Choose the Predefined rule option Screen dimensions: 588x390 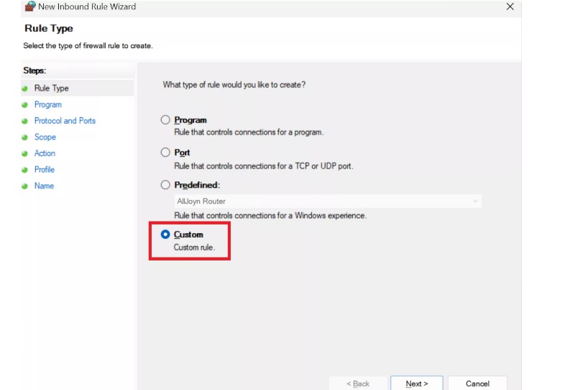pyautogui.click(x=165, y=185)
